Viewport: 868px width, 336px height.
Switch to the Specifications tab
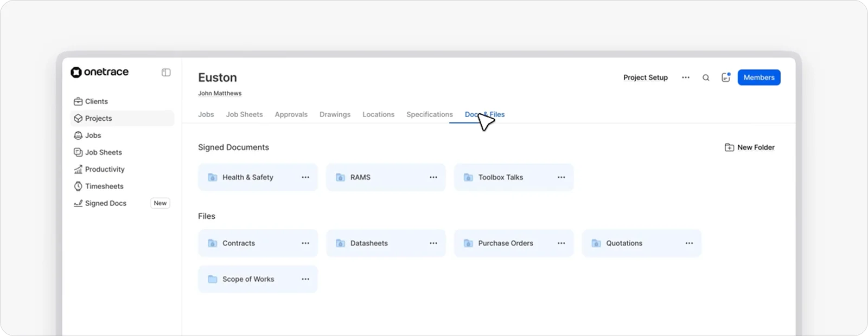point(430,114)
